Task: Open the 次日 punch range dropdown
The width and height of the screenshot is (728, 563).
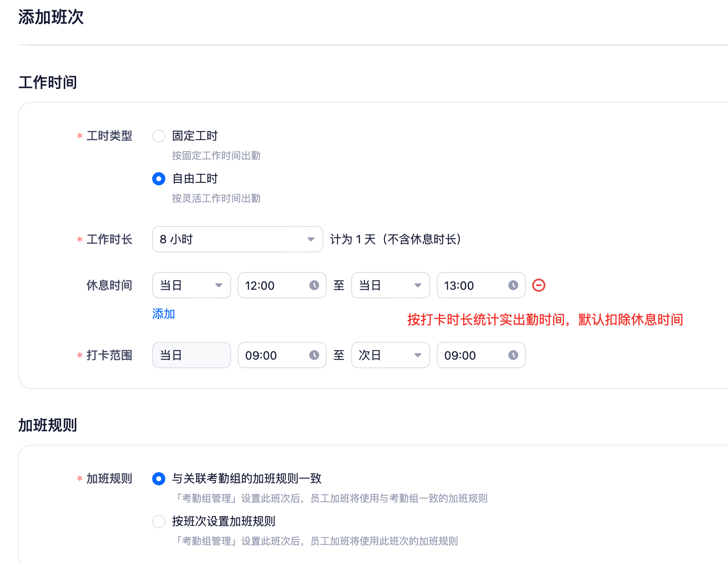Action: (390, 355)
